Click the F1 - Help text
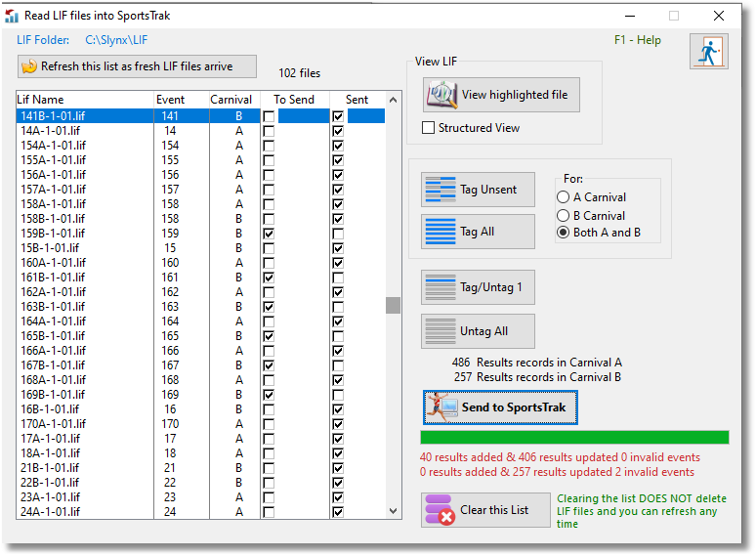This screenshot has height=557, width=756. point(638,40)
